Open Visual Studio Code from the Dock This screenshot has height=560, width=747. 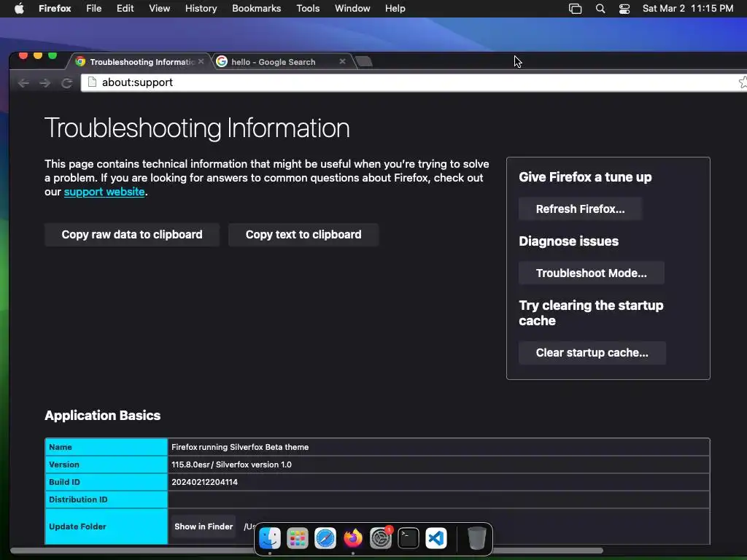[x=436, y=539]
